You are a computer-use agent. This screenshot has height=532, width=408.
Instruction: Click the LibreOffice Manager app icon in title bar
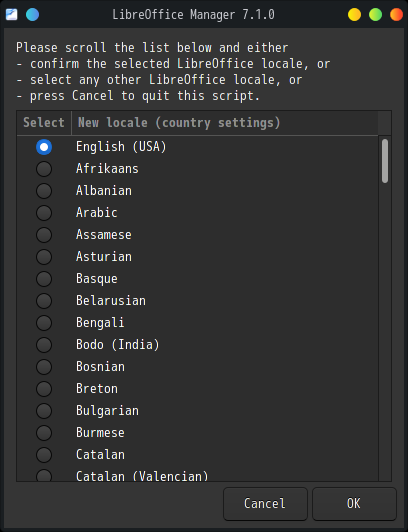[x=12, y=15]
